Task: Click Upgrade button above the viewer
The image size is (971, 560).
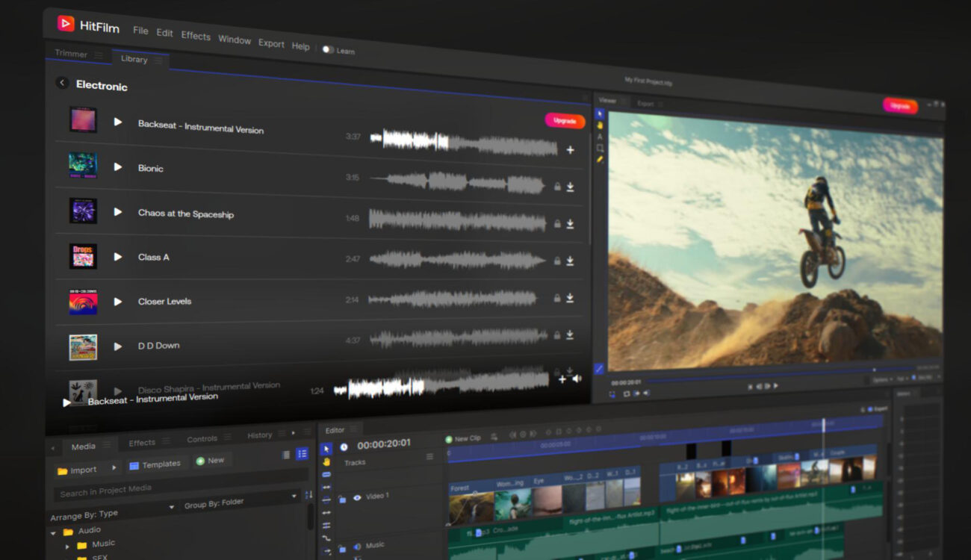Action: click(900, 106)
